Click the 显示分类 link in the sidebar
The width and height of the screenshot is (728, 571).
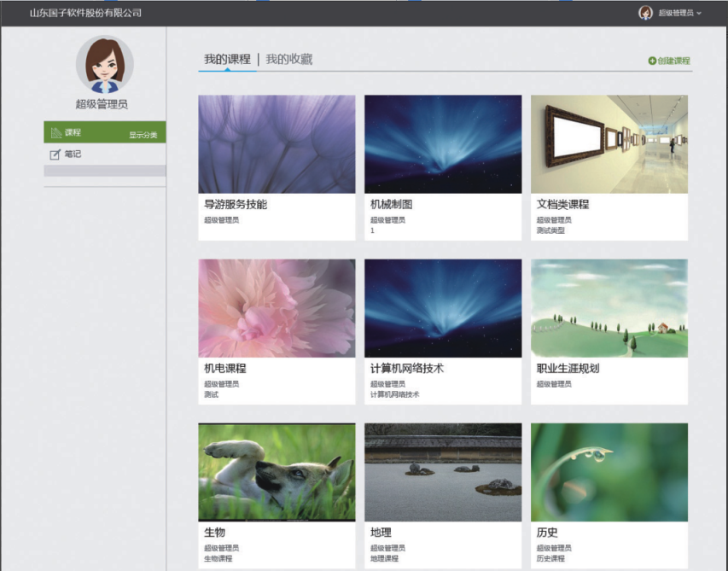click(x=143, y=135)
